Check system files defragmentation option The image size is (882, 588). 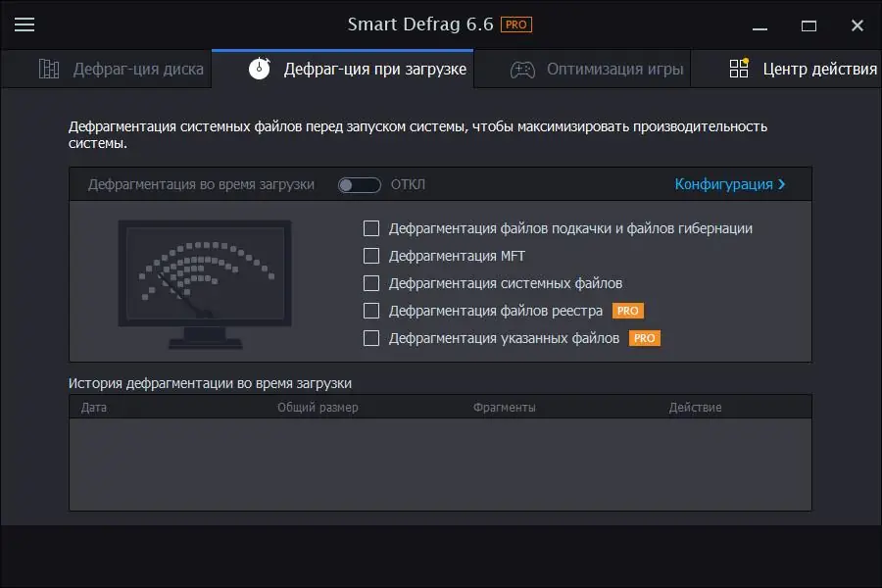(x=372, y=283)
